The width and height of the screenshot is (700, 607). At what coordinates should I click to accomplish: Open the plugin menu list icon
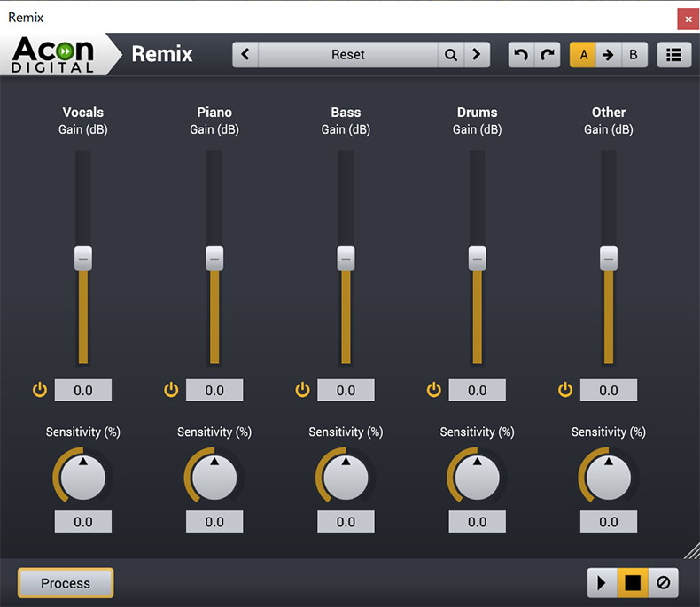coord(674,54)
